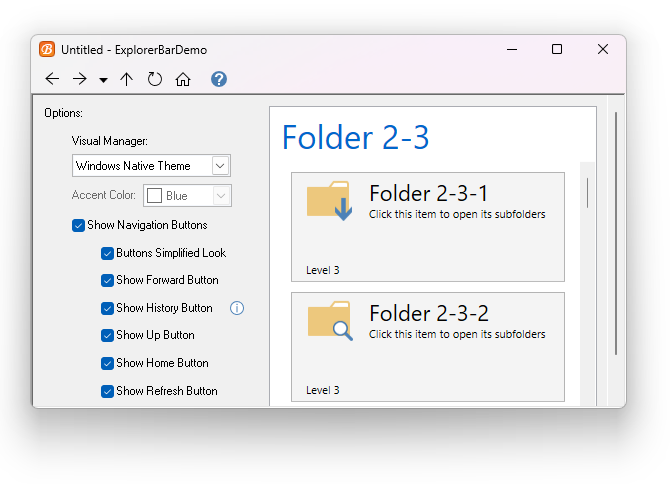Navigate to Home using house icon
Image resolution: width=670 pixels, height=484 pixels.
(183, 79)
